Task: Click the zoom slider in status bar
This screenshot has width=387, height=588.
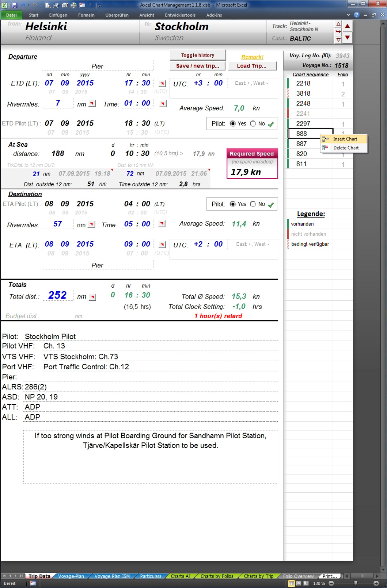Action: click(x=355, y=583)
